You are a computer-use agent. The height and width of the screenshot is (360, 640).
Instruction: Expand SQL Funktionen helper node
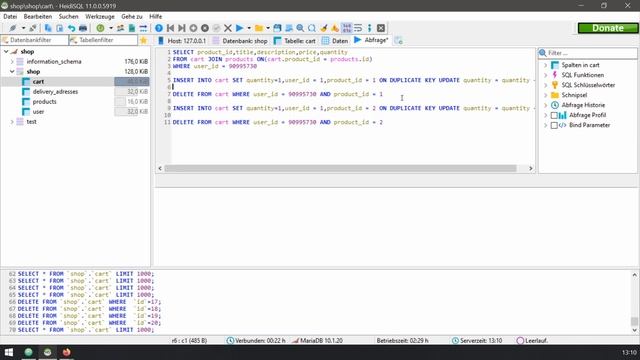point(545,75)
